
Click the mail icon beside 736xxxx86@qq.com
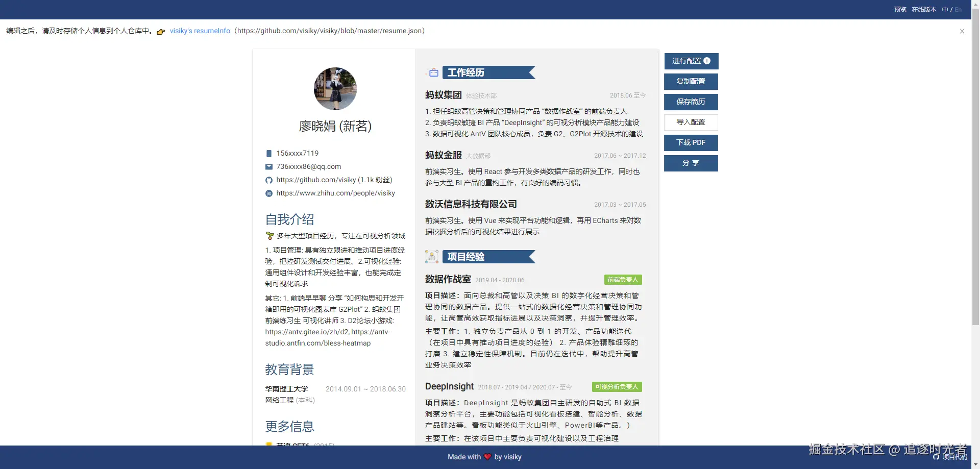point(269,167)
